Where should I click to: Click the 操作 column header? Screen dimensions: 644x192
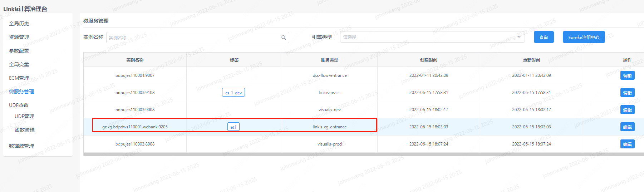[x=627, y=60]
